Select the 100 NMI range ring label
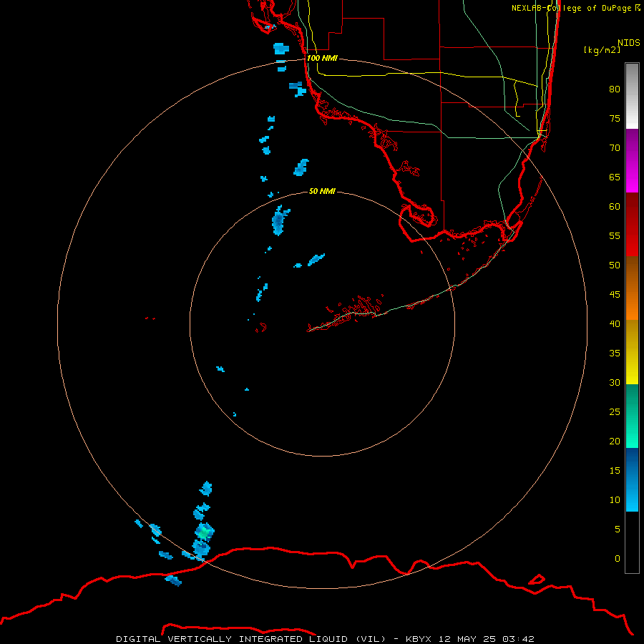Image resolution: width=644 pixels, height=644 pixels. tap(322, 58)
